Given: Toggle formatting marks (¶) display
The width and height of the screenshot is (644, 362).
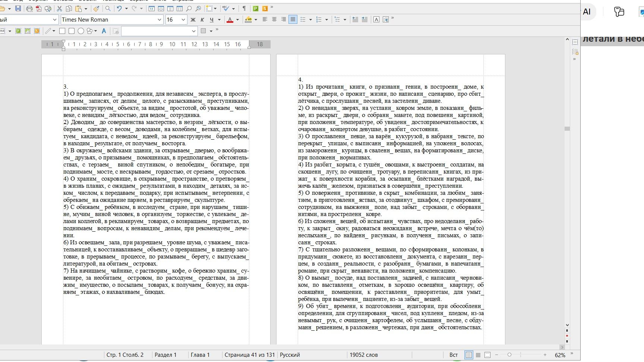Looking at the screenshot, I should [x=244, y=9].
